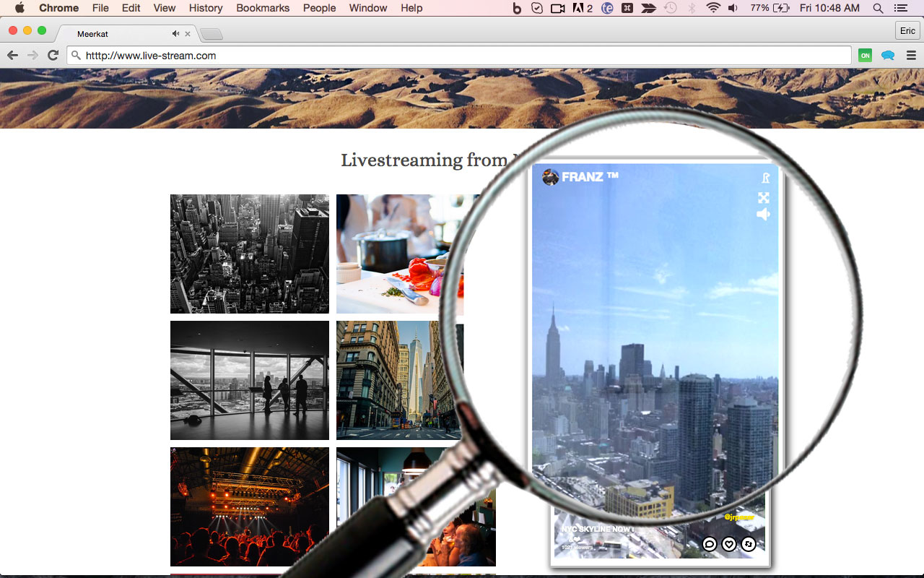Click the checkmark badge menu bar icon

click(536, 8)
